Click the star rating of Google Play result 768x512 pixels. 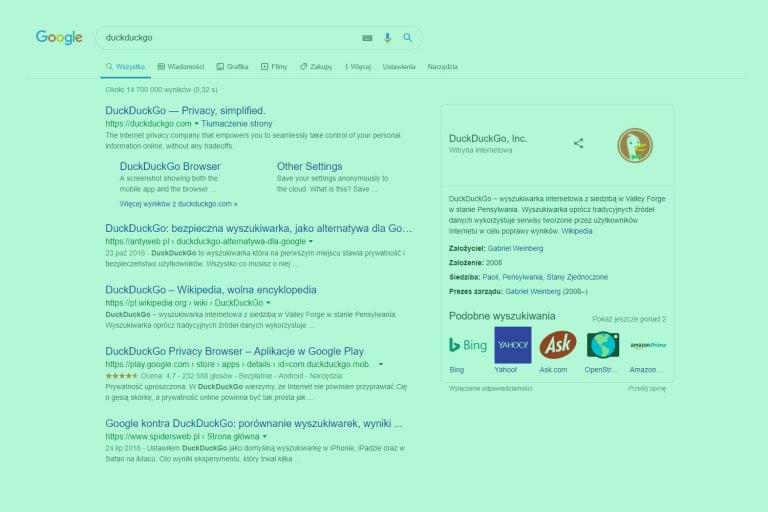tap(121, 376)
